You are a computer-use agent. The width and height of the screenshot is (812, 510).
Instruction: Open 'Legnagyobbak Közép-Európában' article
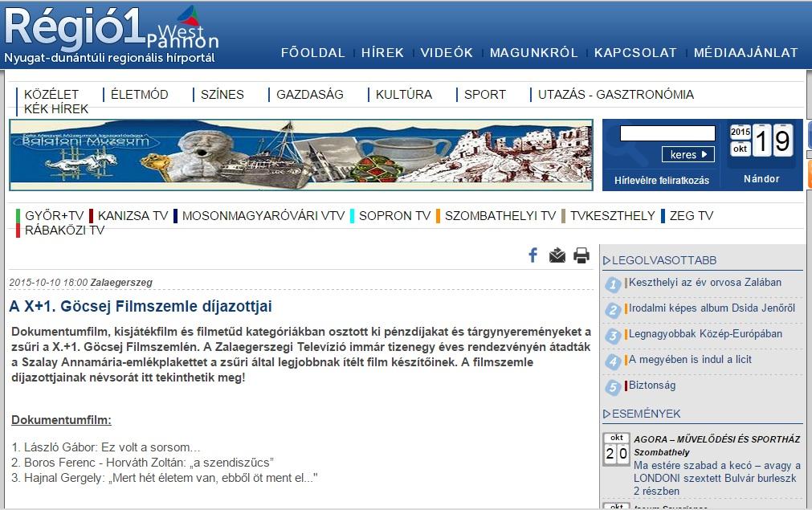pos(705,334)
